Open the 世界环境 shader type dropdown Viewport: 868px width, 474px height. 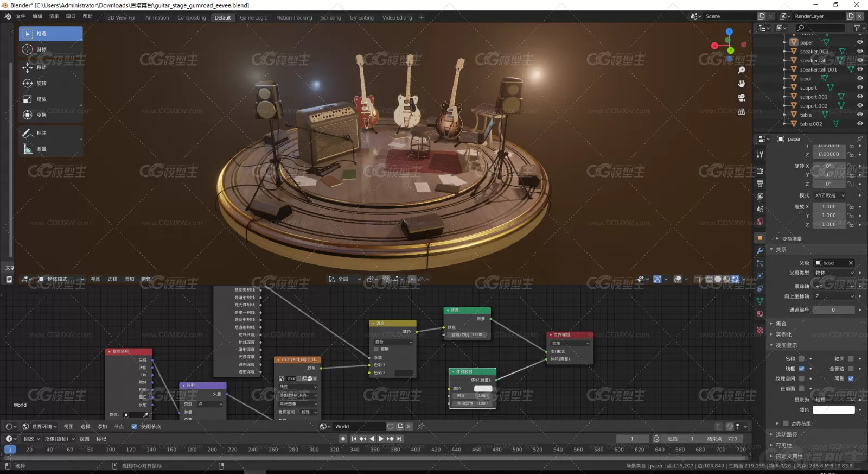point(40,426)
